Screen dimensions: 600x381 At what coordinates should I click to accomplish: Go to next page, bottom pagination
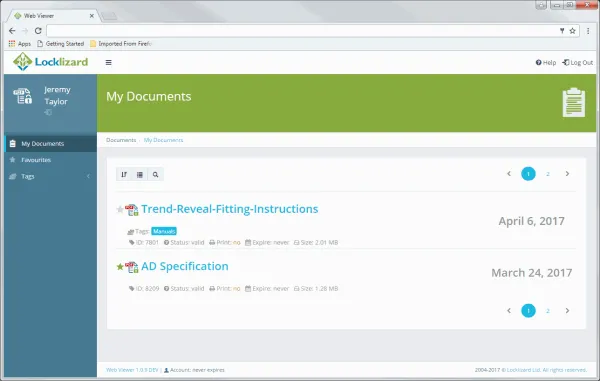click(567, 311)
